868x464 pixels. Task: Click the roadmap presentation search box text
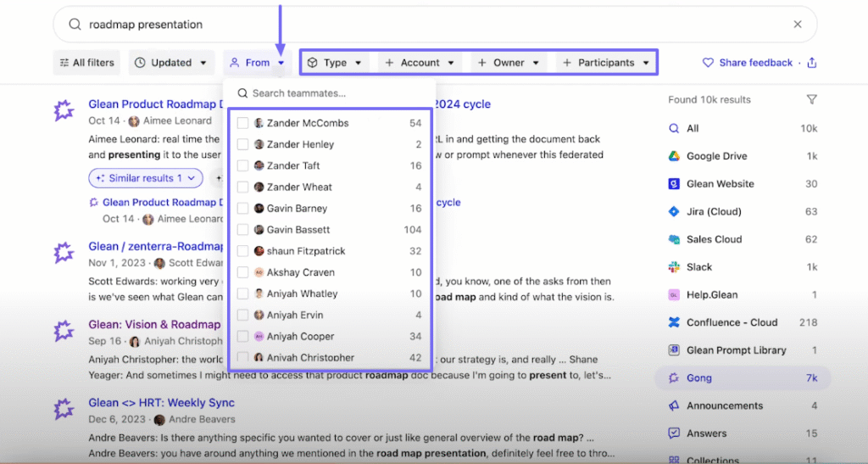coord(146,25)
